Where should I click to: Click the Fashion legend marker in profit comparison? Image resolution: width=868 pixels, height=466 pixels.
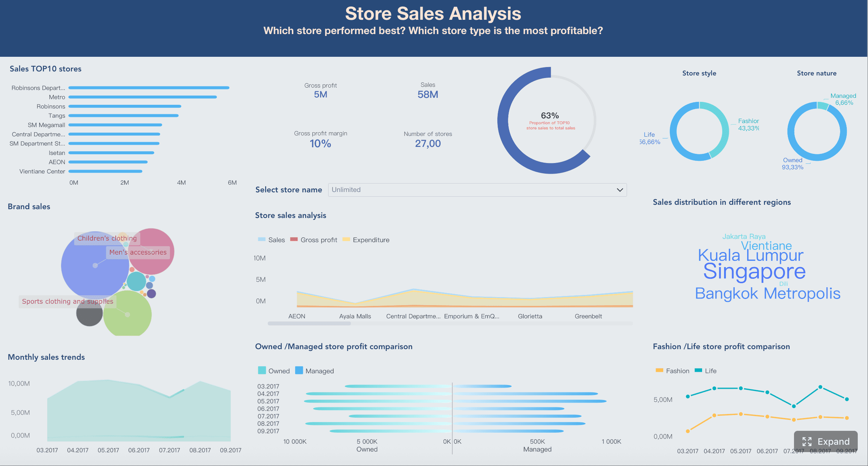(660, 370)
